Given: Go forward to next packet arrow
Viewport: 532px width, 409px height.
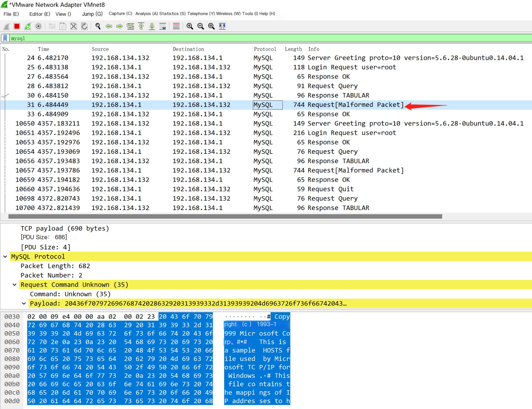Looking at the screenshot, I should click(x=119, y=26).
